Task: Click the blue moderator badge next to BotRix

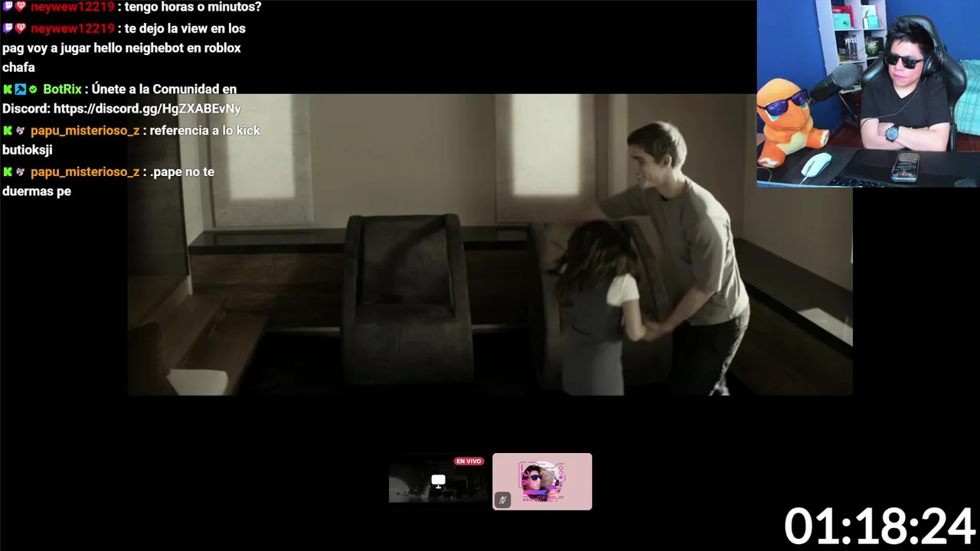Action: tap(21, 90)
